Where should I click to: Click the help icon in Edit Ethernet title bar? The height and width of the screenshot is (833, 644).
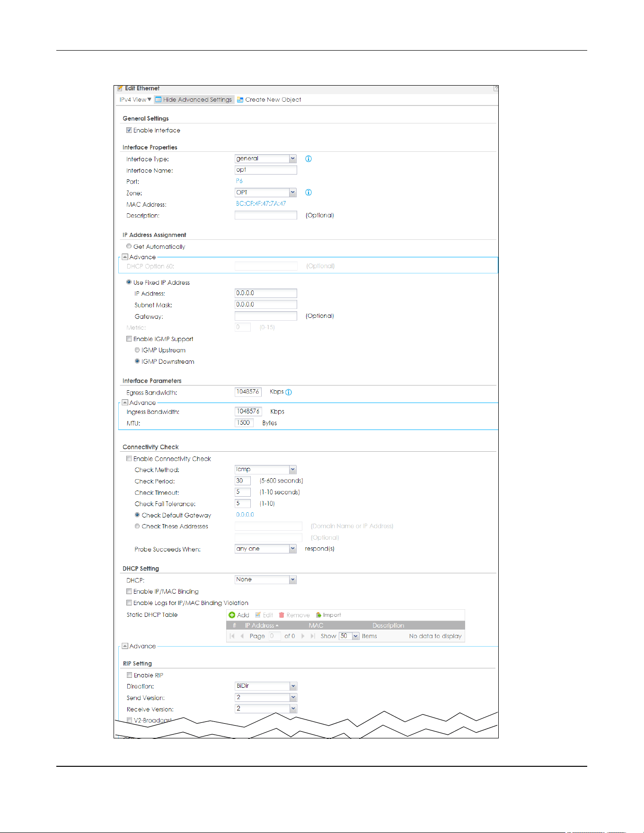tap(495, 88)
